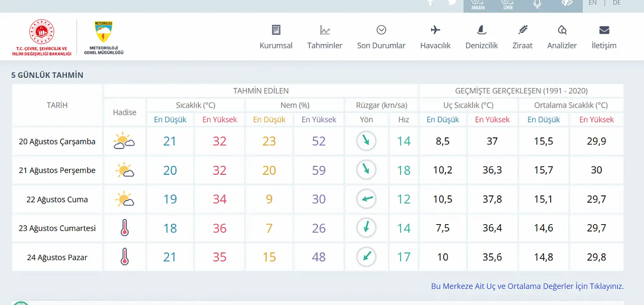The height and width of the screenshot is (305, 644).
Task: Click the Havacılık airplane icon
Action: (x=435, y=30)
